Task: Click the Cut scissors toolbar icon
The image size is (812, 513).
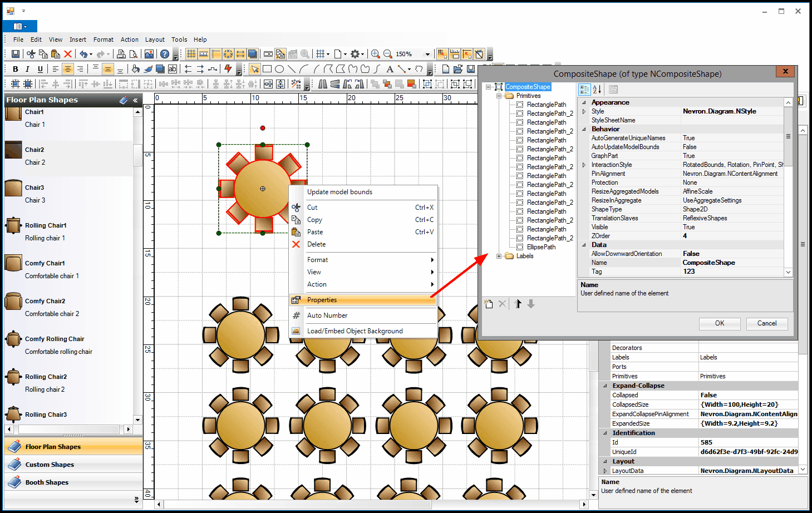Action: point(31,54)
